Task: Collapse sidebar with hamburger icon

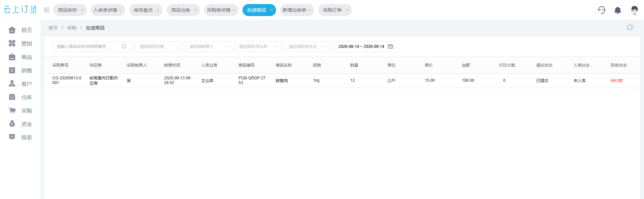Action: pos(47,10)
